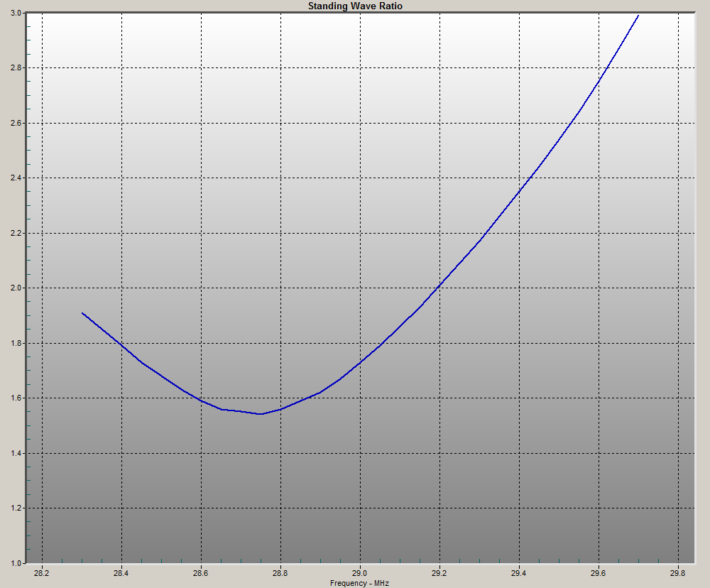710x588 pixels.
Task: Select the 28.8 frequency axis tick label
Action: 280,573
